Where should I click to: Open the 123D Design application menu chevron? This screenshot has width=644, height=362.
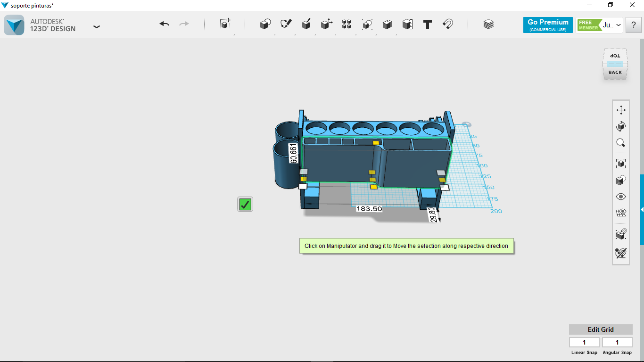(x=97, y=27)
